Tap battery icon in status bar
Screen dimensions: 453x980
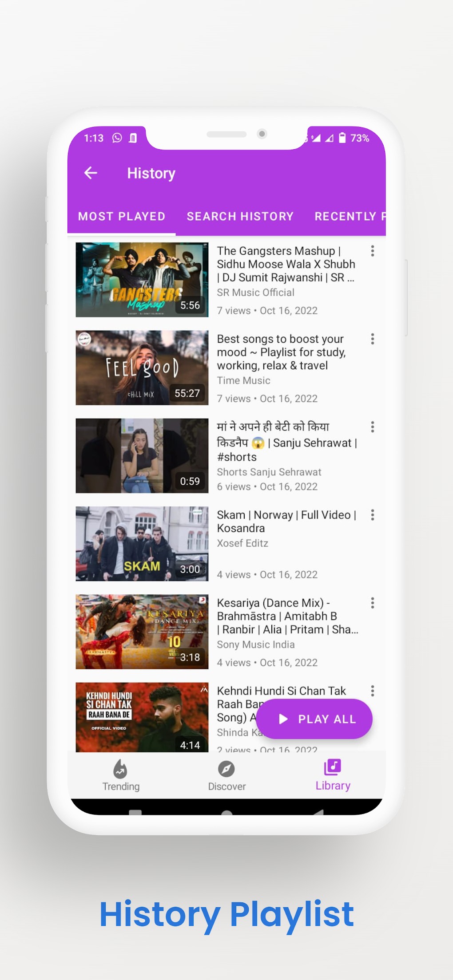tap(342, 138)
